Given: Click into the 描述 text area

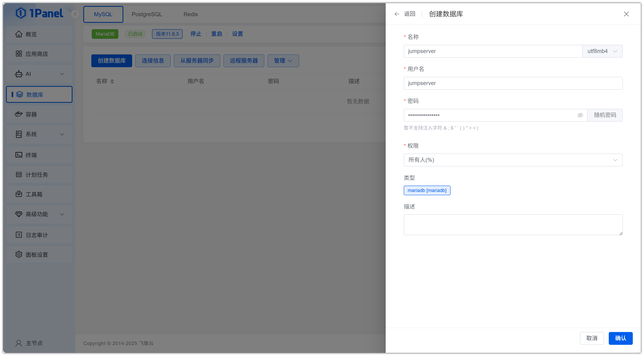Looking at the screenshot, I should 513,224.
